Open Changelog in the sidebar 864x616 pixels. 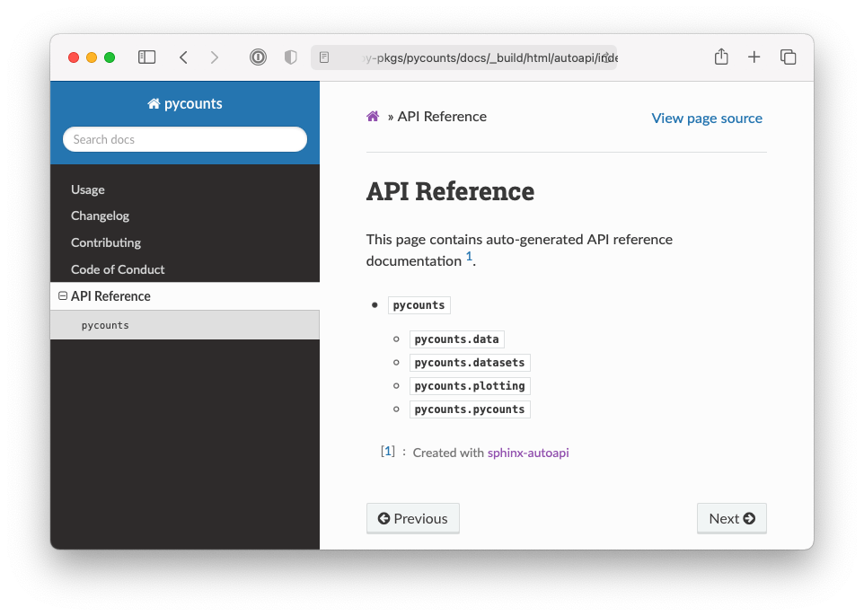click(x=101, y=216)
